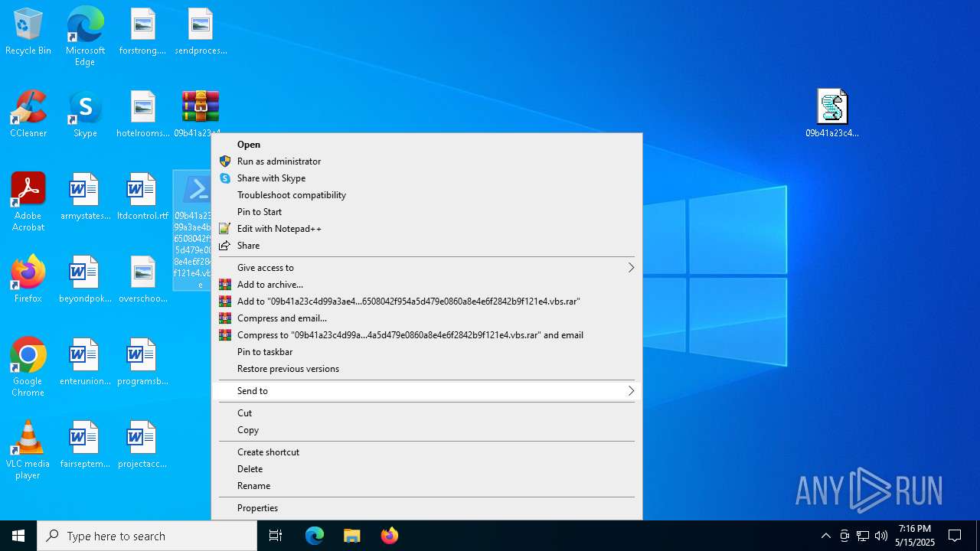Select the hotelrooms image file icon
Screen dimensions: 980x551
click(x=142, y=114)
